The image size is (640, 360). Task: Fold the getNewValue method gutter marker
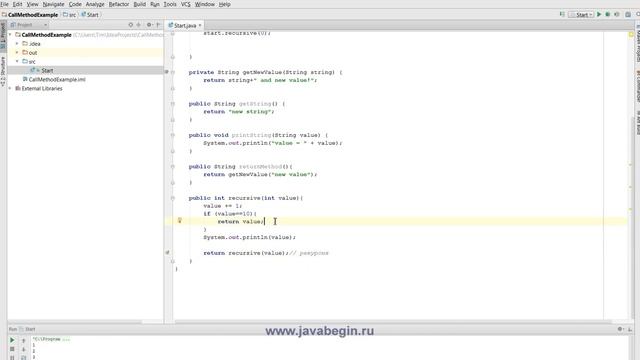[x=173, y=72]
